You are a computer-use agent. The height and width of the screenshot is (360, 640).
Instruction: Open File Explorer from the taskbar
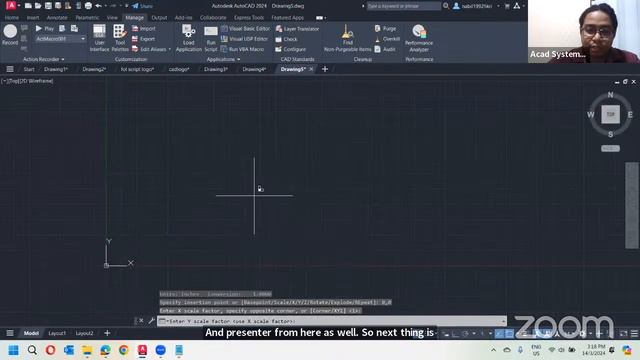coord(87,350)
